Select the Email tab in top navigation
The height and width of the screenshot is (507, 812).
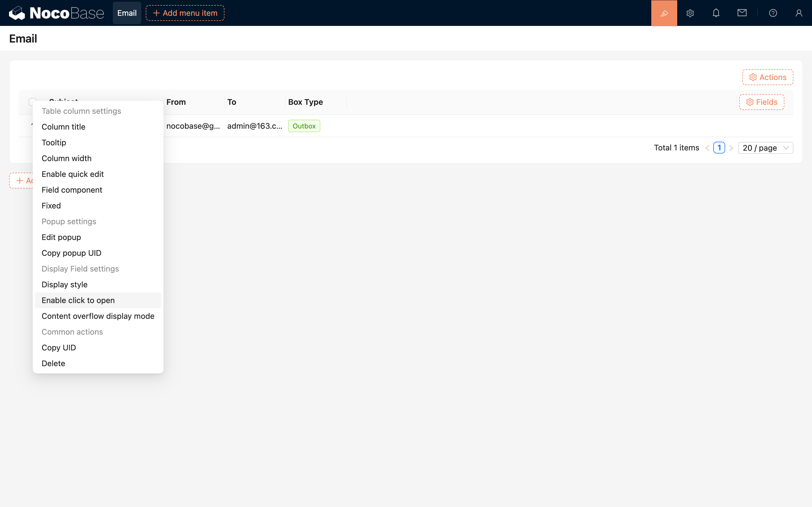pos(127,13)
